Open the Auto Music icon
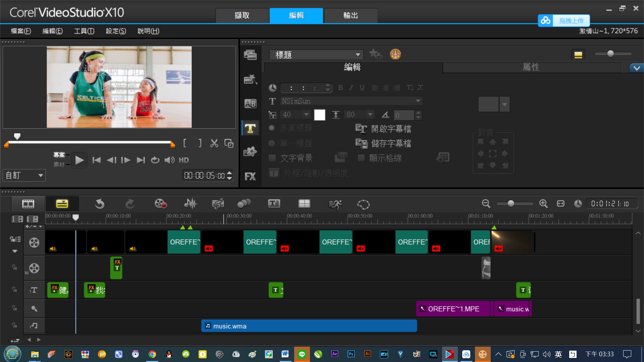Image resolution: width=644 pixels, height=362 pixels. [x=218, y=204]
